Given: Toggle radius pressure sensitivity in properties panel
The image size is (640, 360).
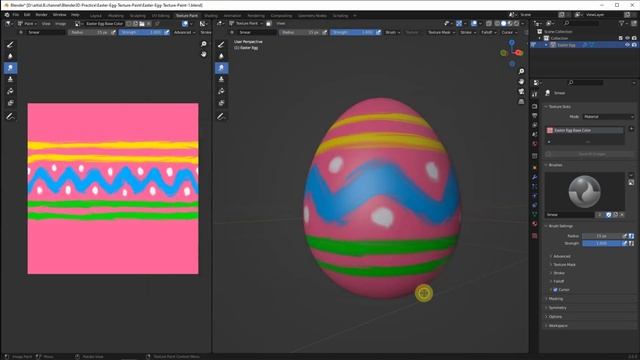Looking at the screenshot, I should pyautogui.click(x=624, y=236).
